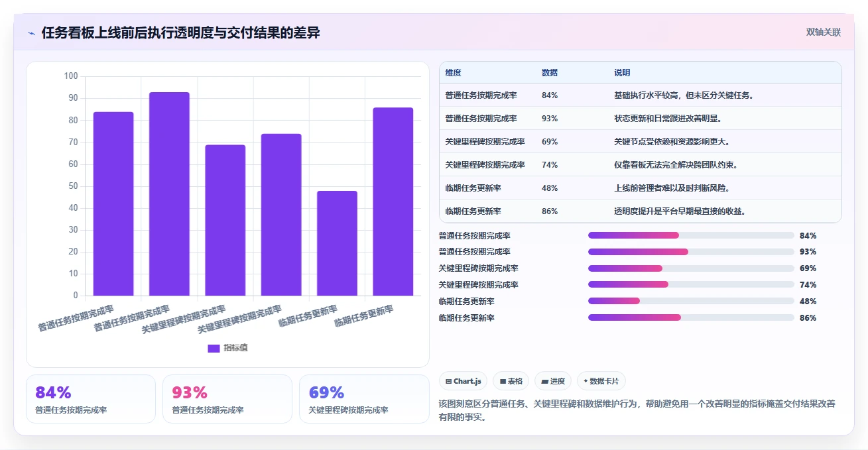The height and width of the screenshot is (450, 868).
Task: Click the title 任务看板上线前后执行透明度与交付结果的差异
Action: coord(180,32)
